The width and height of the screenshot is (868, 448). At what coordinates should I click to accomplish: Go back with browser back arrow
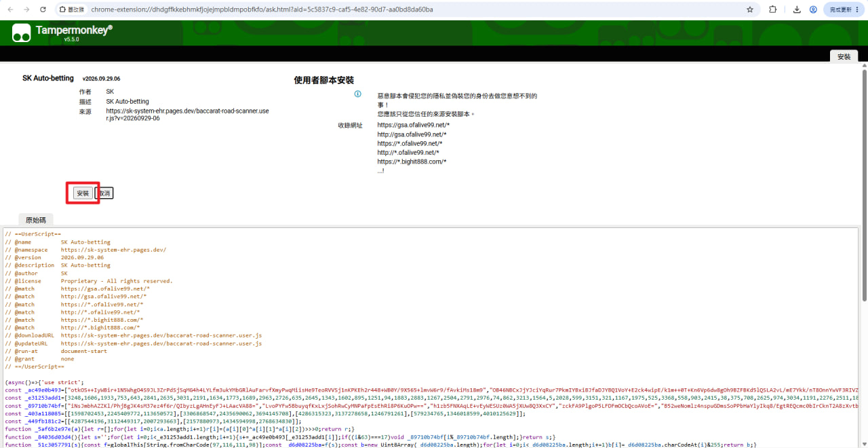click(9, 10)
